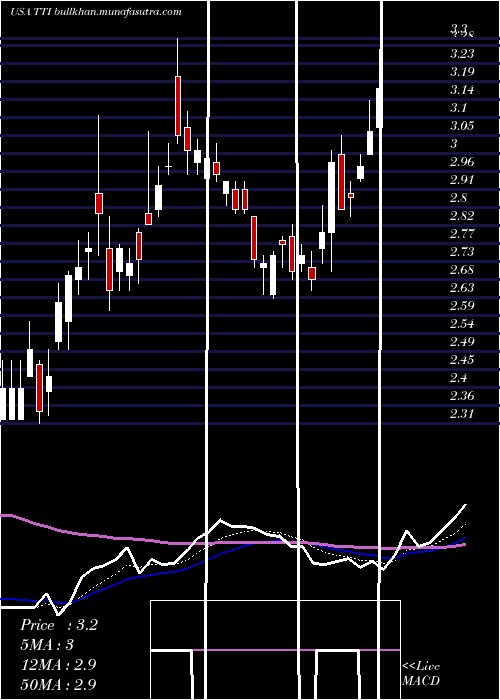The height and width of the screenshot is (700, 500).
Task: Click the 3.14 price axis label
Action: coord(462,90)
